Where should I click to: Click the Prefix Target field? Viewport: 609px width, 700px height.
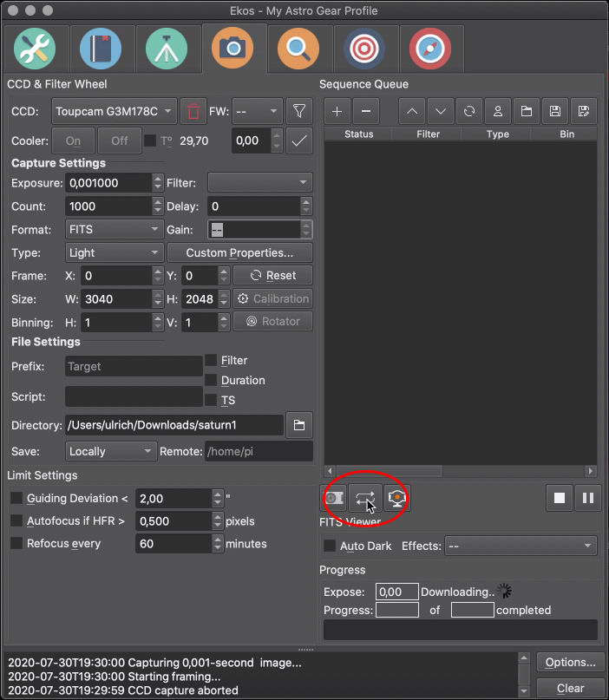coord(134,367)
